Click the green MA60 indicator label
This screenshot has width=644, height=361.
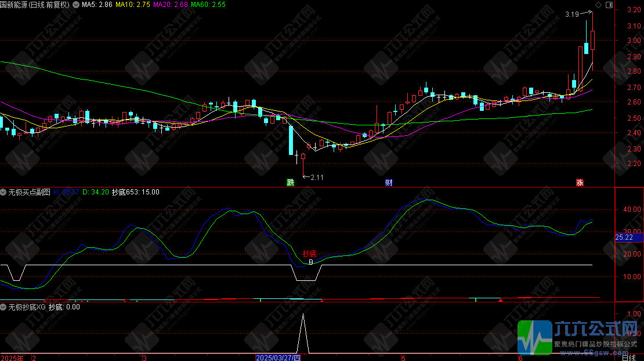(x=208, y=5)
